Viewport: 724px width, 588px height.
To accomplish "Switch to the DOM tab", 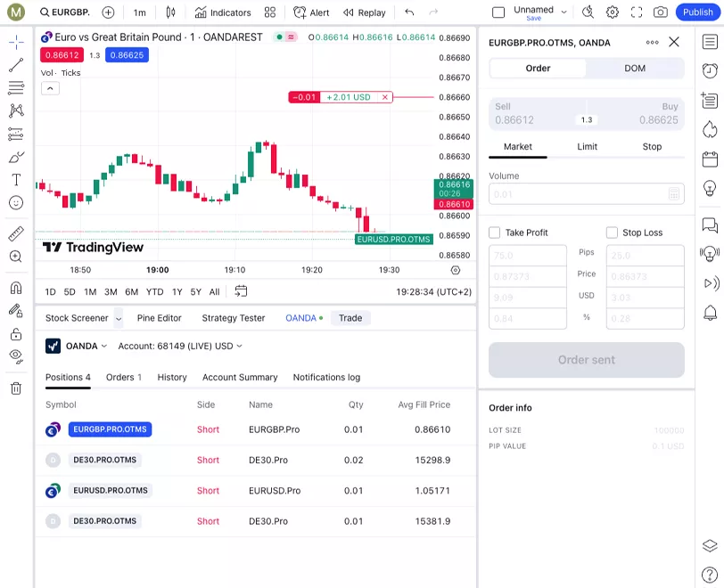I will coord(634,68).
